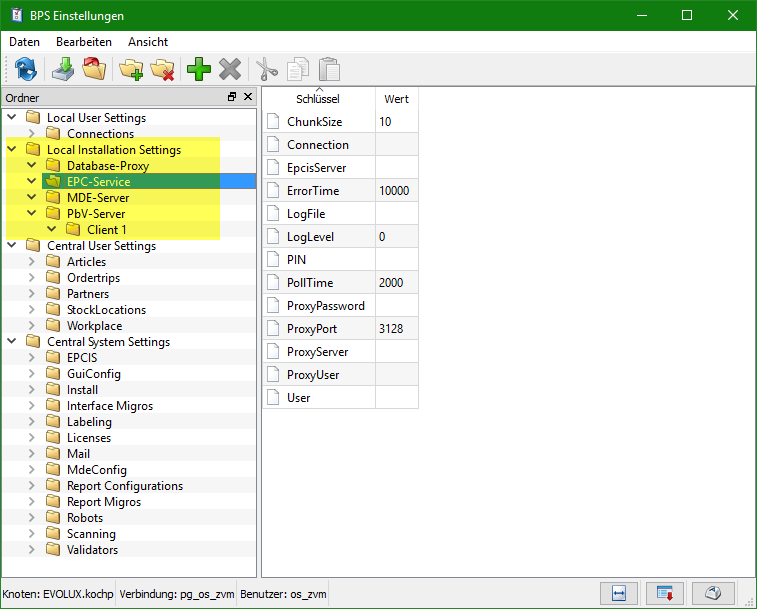The height and width of the screenshot is (609, 757).
Task: Expand the Connections tree node
Action: pyautogui.click(x=32, y=134)
